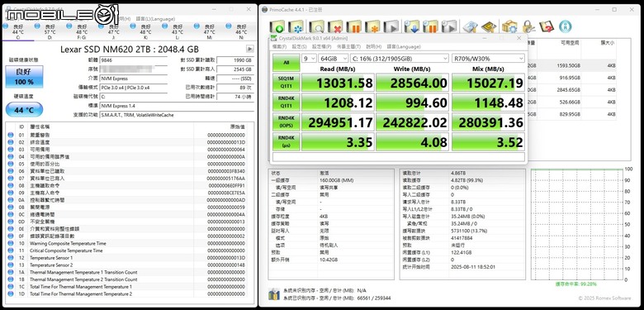
Task: Click the clock-with-play icon in PrimoCache toolbar
Action: click(449, 27)
